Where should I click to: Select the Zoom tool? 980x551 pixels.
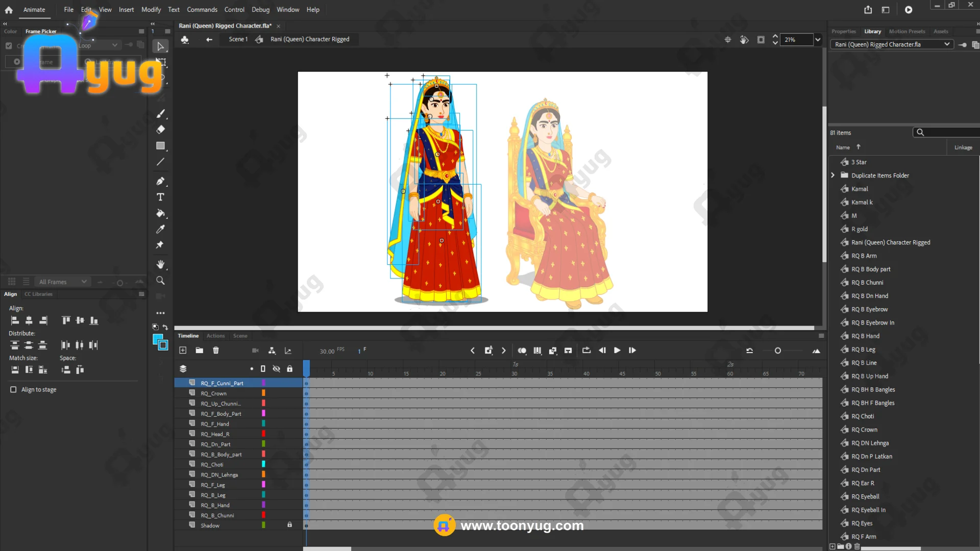pos(160,281)
